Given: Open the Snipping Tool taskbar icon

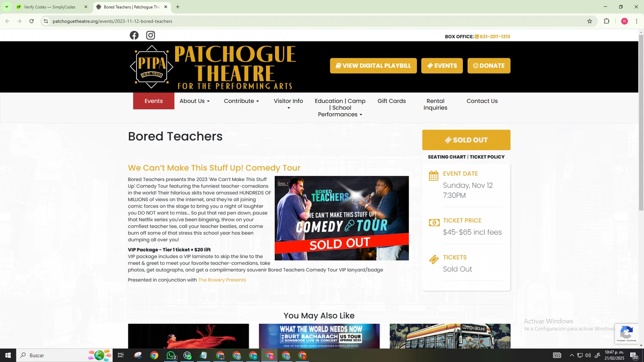Looking at the screenshot, I should coord(138,355).
